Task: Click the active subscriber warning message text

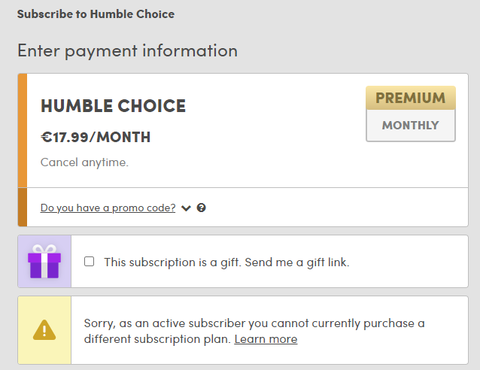Action: coord(254,331)
